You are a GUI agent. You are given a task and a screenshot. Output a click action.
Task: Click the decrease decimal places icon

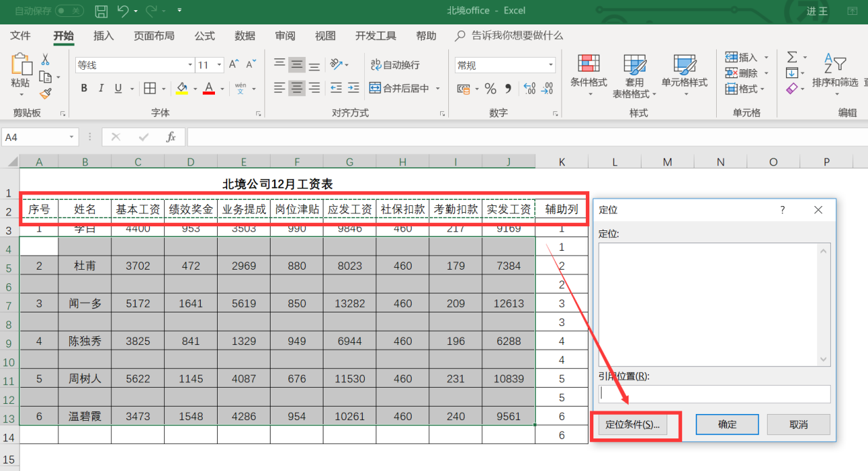click(x=547, y=89)
